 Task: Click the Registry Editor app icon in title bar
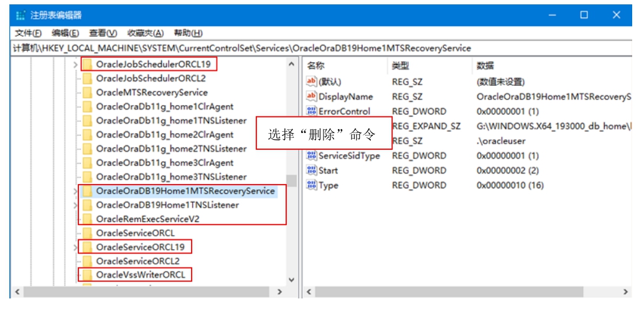click(21, 15)
